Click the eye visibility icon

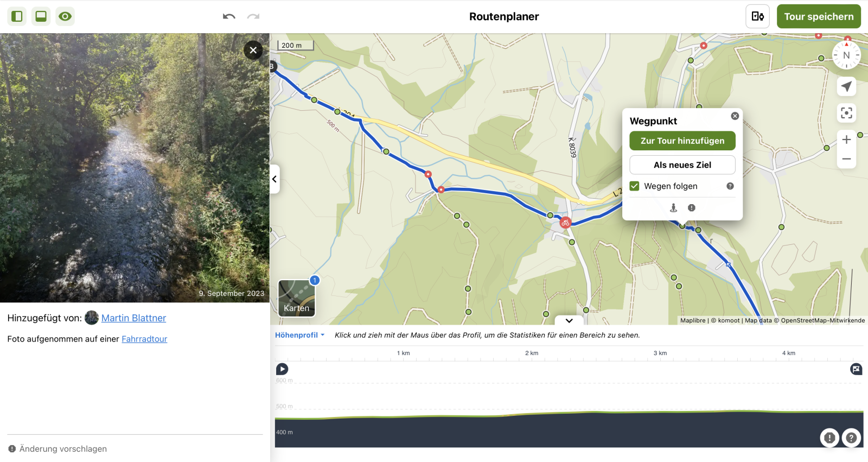[x=65, y=16]
